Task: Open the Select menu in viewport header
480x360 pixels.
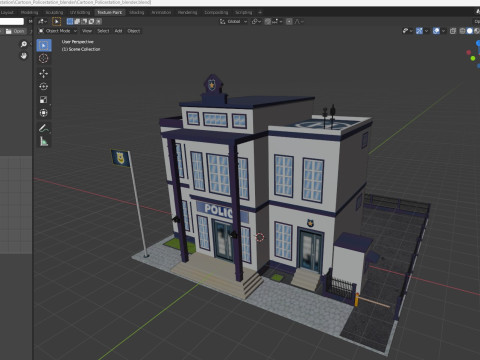Action: click(103, 31)
